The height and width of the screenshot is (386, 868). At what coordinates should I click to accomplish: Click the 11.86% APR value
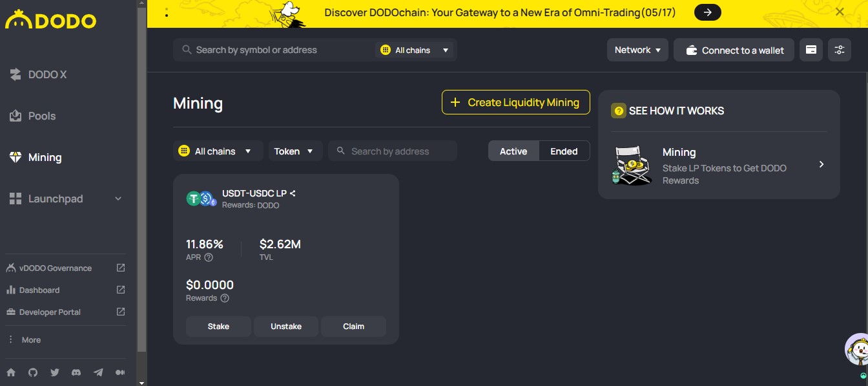pos(205,244)
